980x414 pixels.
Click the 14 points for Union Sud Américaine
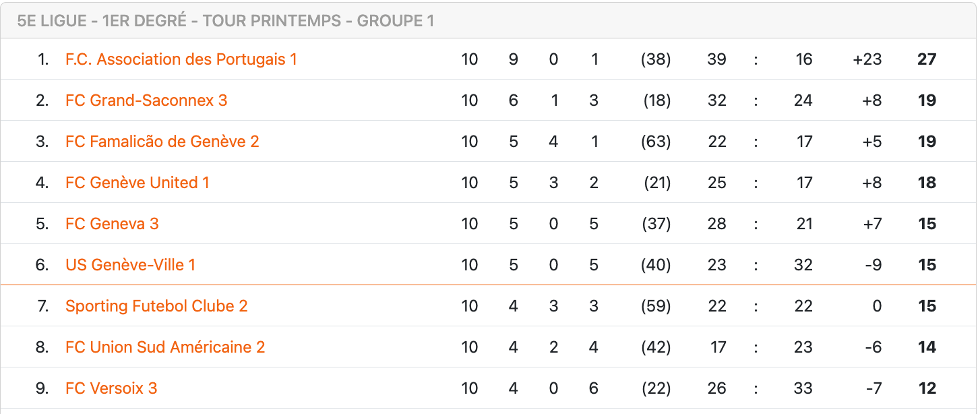927,347
